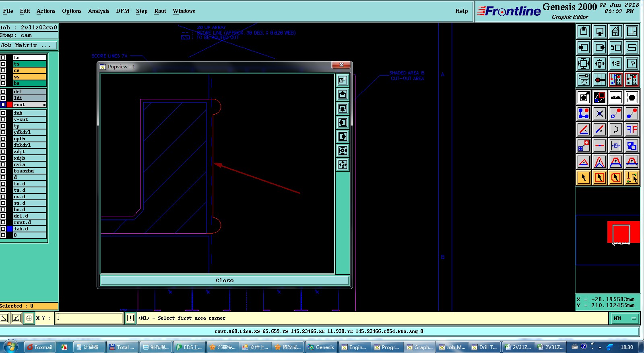The image size is (644, 353).
Task: Open Foxmail from the taskbar
Action: [40, 347]
